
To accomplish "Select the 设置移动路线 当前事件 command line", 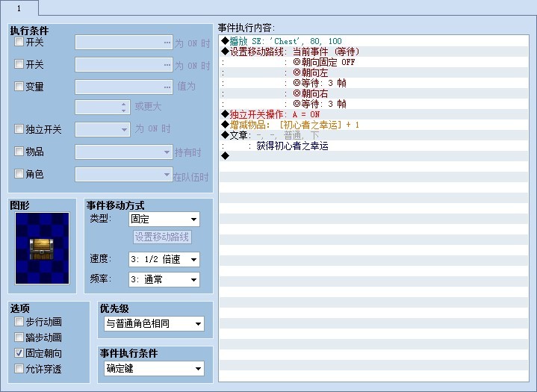I will tap(373, 52).
